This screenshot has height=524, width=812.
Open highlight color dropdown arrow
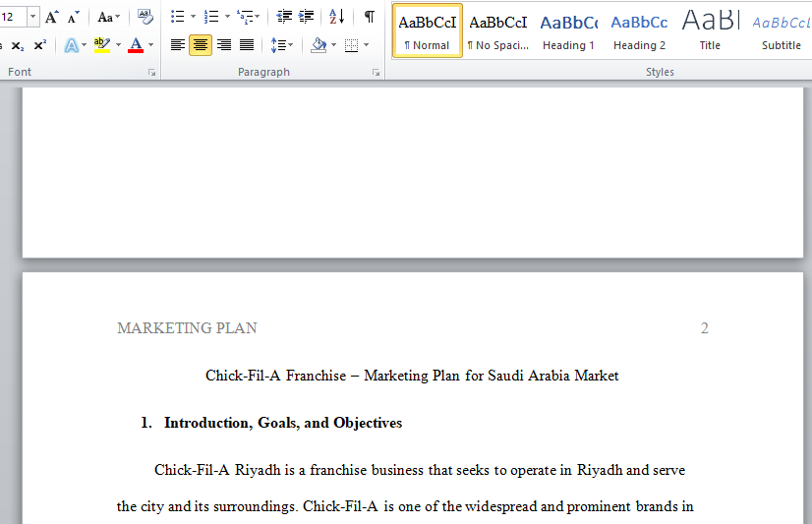pos(119,45)
